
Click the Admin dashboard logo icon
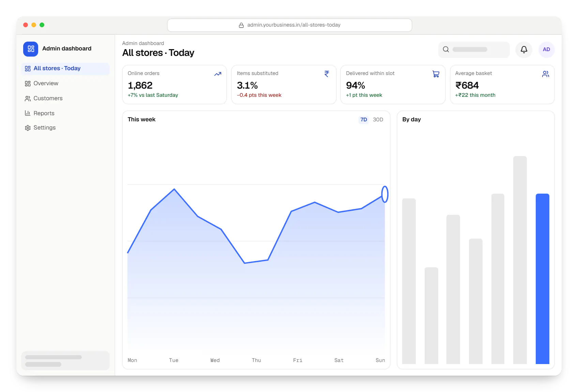point(31,49)
